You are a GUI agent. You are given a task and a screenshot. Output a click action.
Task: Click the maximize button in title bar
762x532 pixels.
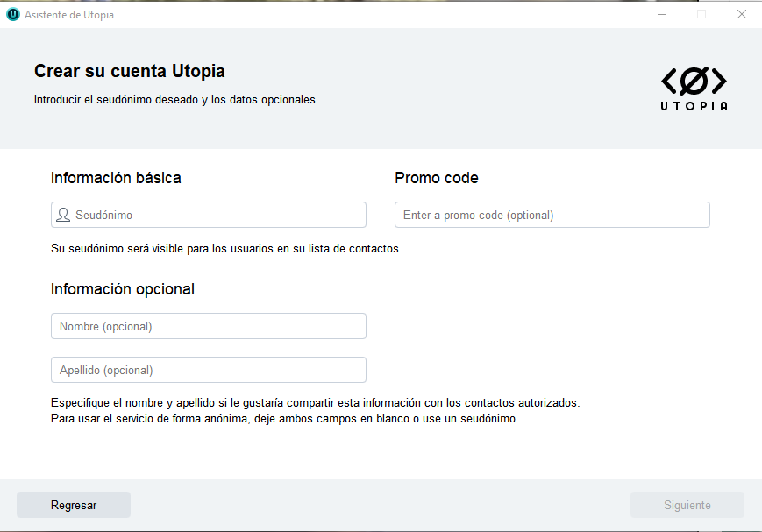tap(701, 15)
